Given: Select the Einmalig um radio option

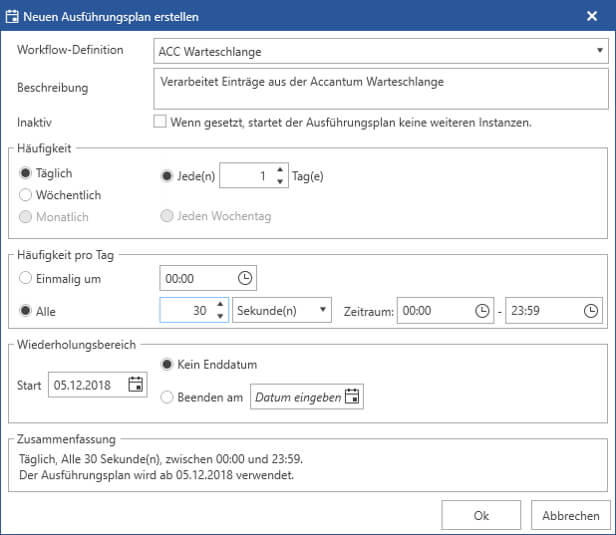Looking at the screenshot, I should pos(26,278).
